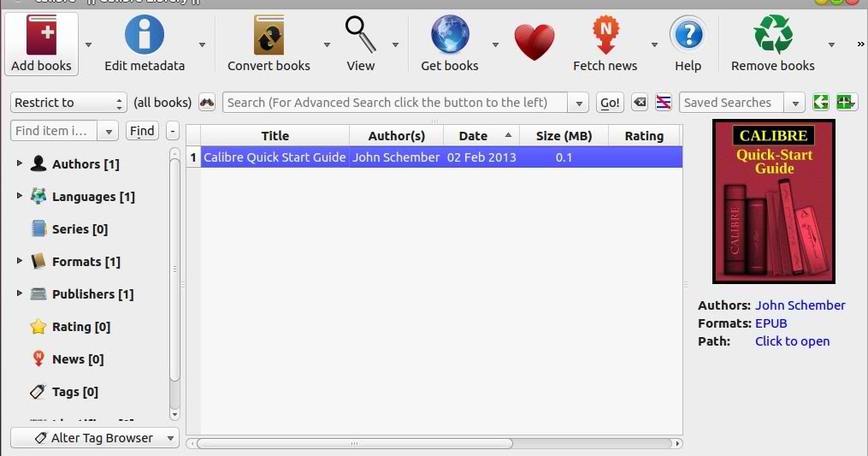
Task: Sort by the Size (MB) column header
Action: (564, 136)
